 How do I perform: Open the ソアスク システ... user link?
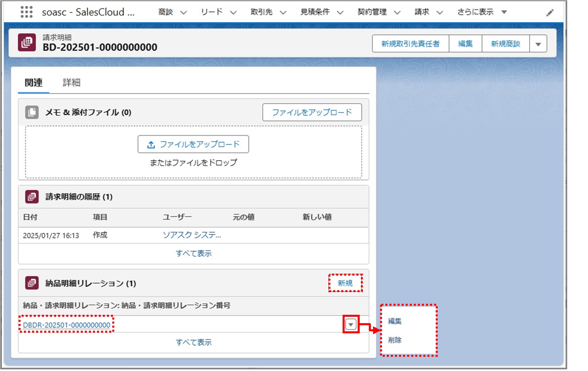click(192, 235)
